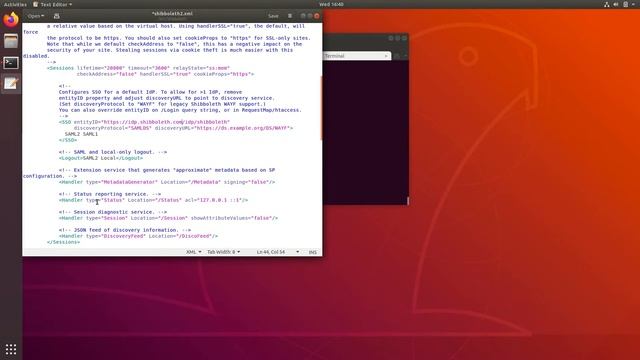Click the "Status reporting service" comment
Screen dimensions: 640x360
110,194
